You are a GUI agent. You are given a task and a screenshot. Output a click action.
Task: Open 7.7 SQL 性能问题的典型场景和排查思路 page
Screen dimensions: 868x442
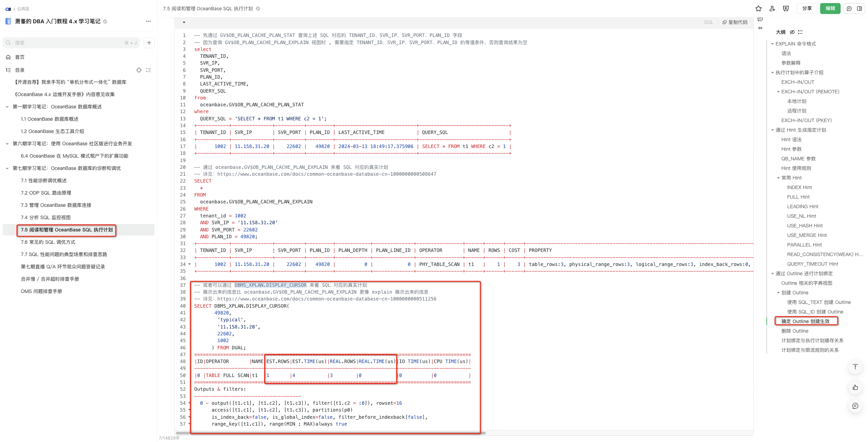[64, 254]
